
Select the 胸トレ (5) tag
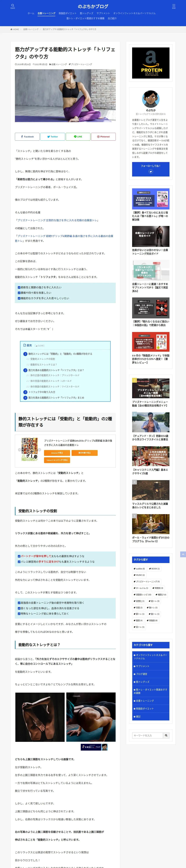click(x=152, y=608)
